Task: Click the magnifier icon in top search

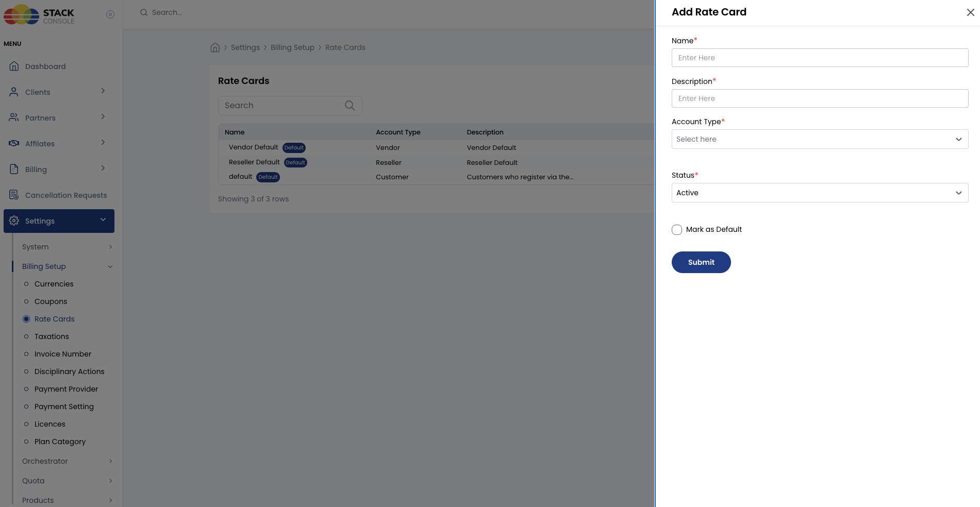Action: 144,12
